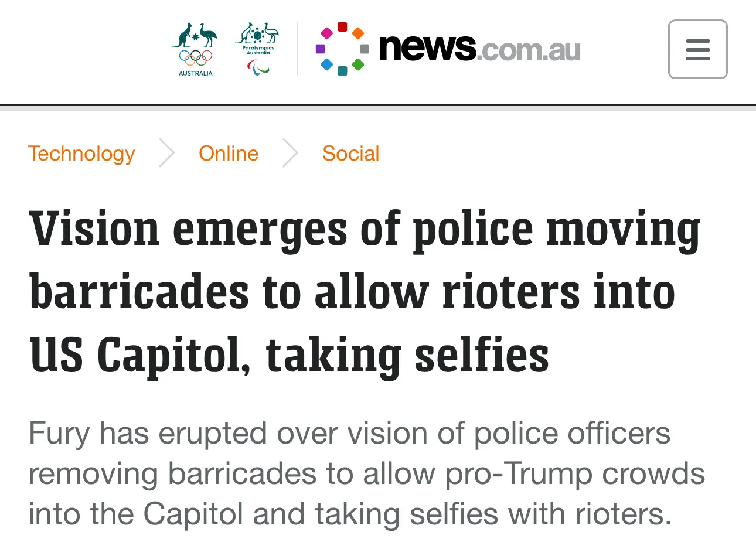Click the grey square in news logo

(365, 49)
